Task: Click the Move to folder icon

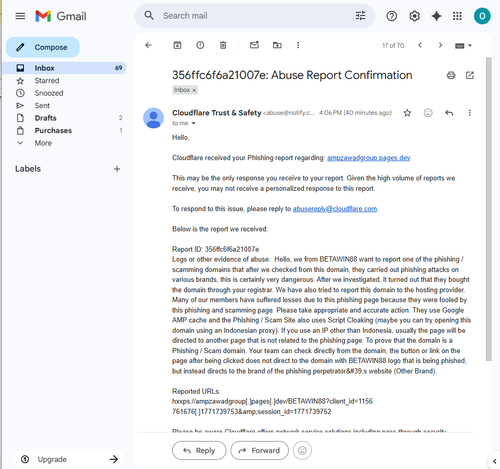Action: 277,45
